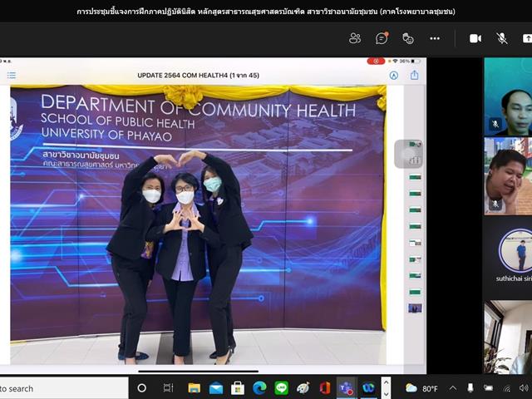Open the 80°F weather widget

click(421, 388)
